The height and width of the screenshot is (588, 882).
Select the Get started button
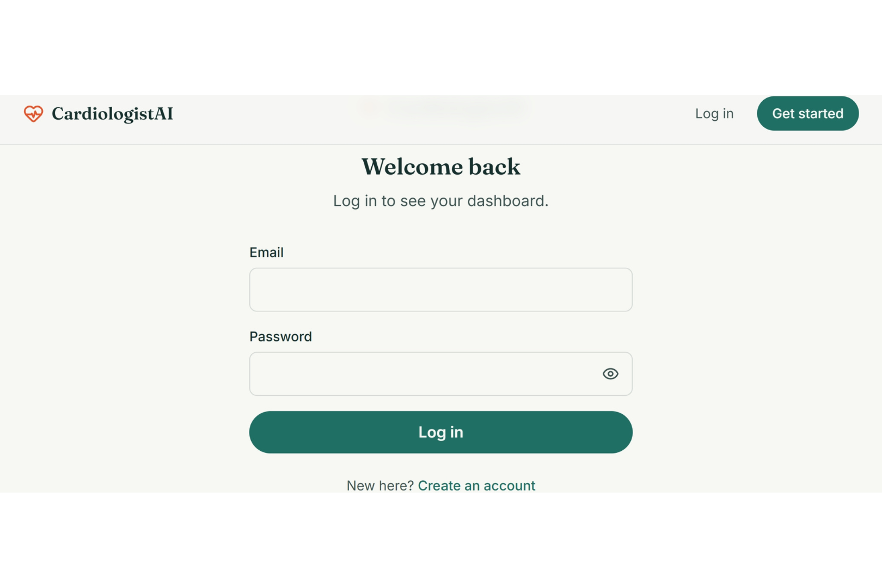coord(807,113)
